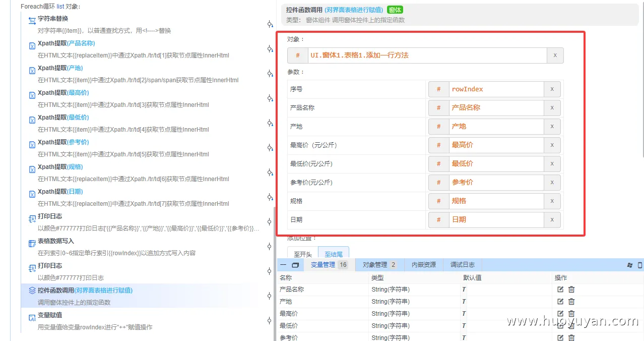Select the Xpath提取(日期) step

click(146, 197)
